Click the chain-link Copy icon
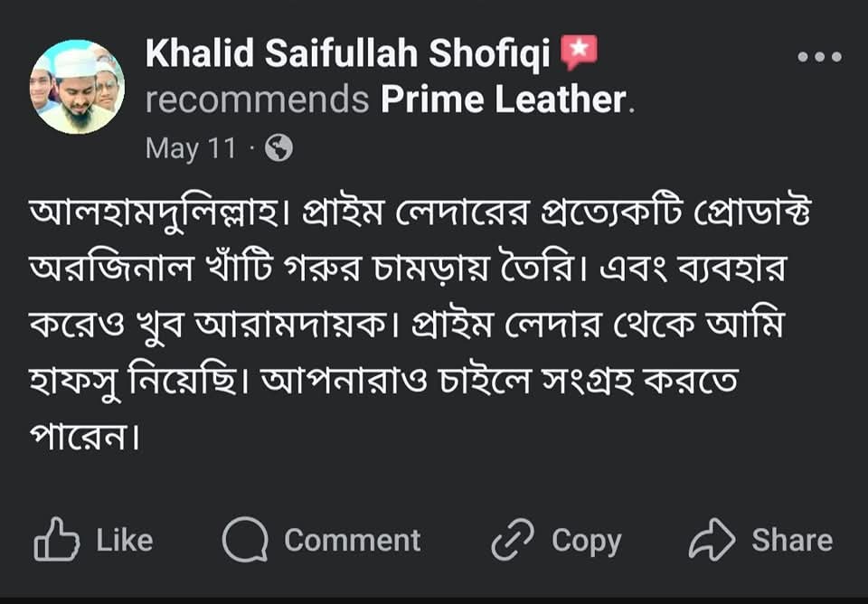 pos(514,540)
